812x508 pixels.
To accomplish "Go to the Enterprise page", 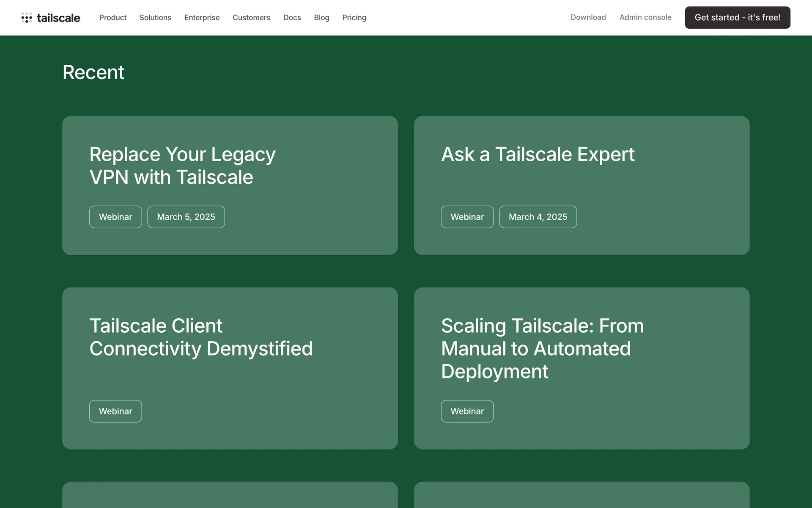I will click(202, 18).
